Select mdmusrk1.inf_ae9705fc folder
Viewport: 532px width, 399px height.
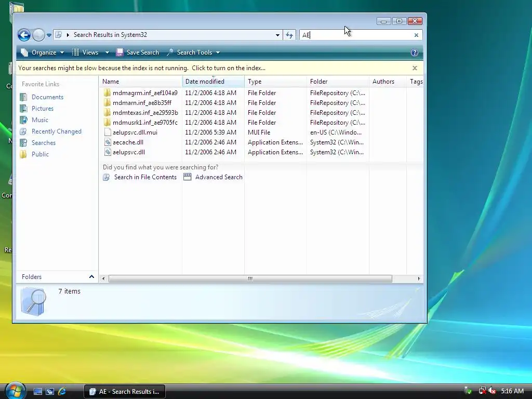(145, 123)
